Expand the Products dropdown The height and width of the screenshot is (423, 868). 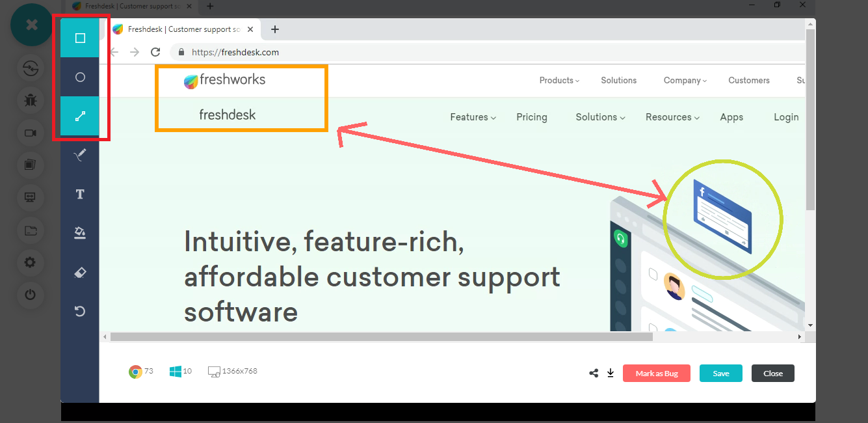559,81
